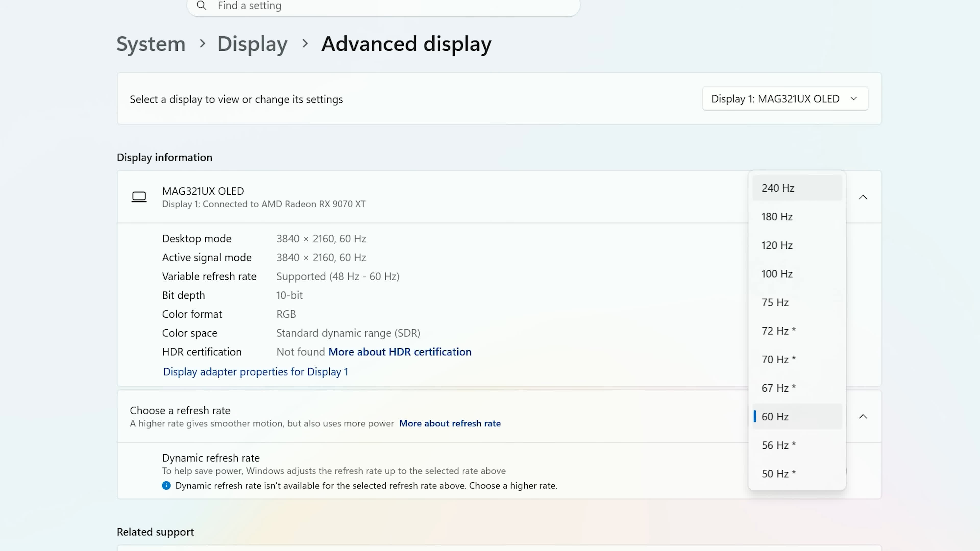
Task: Select 72 Hz * refresh rate
Action: (797, 331)
